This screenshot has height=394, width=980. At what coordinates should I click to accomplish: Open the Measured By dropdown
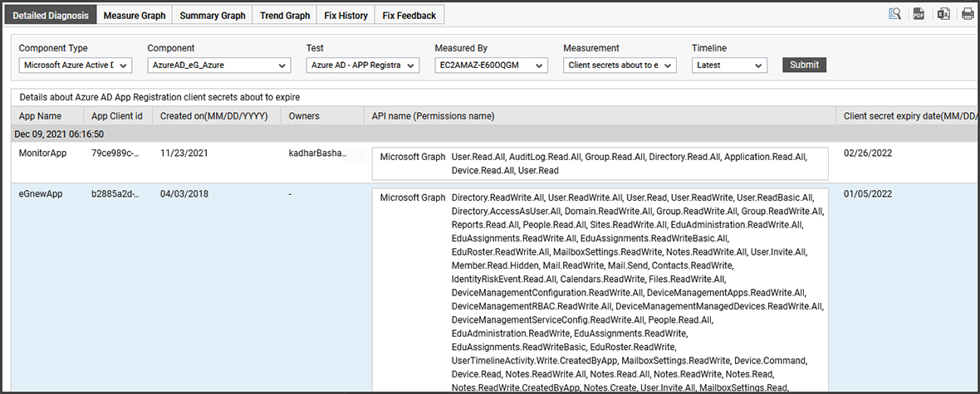click(x=492, y=65)
